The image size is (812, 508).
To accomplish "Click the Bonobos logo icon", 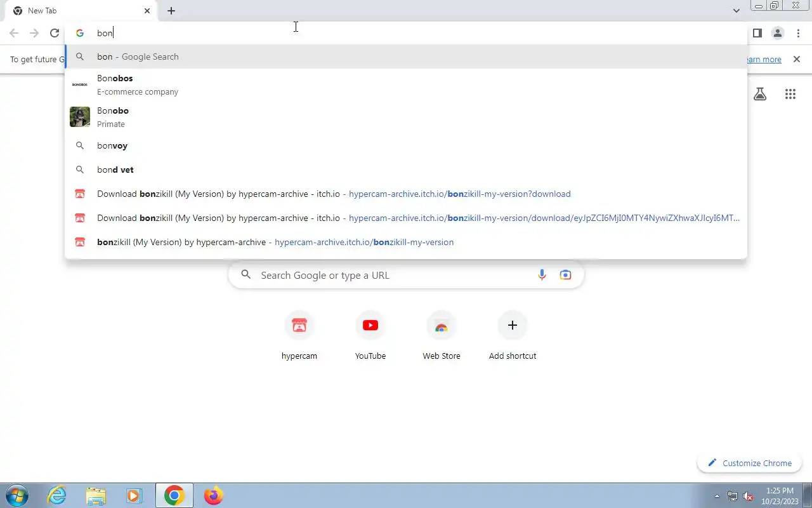I will click(x=80, y=84).
